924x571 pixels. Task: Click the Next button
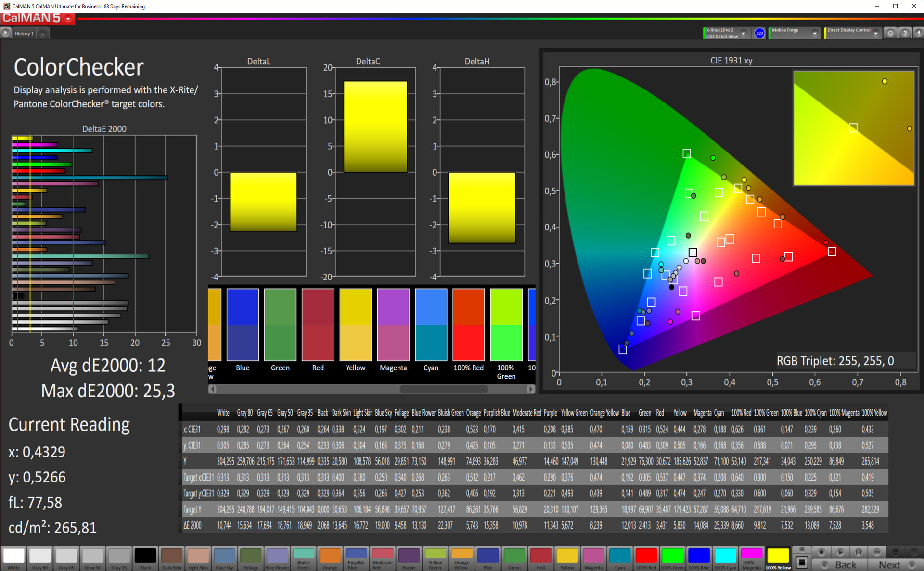[895, 565]
